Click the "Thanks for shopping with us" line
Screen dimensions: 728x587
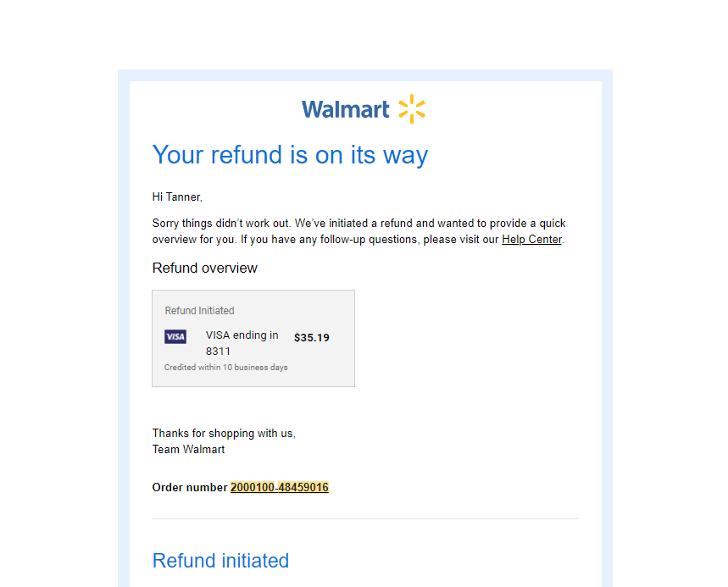(224, 433)
